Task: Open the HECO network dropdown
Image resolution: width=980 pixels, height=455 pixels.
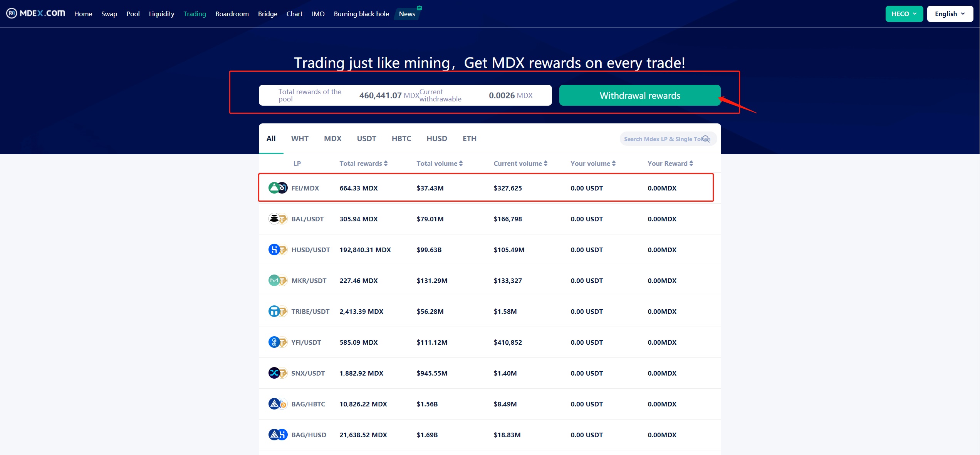Action: pos(904,14)
